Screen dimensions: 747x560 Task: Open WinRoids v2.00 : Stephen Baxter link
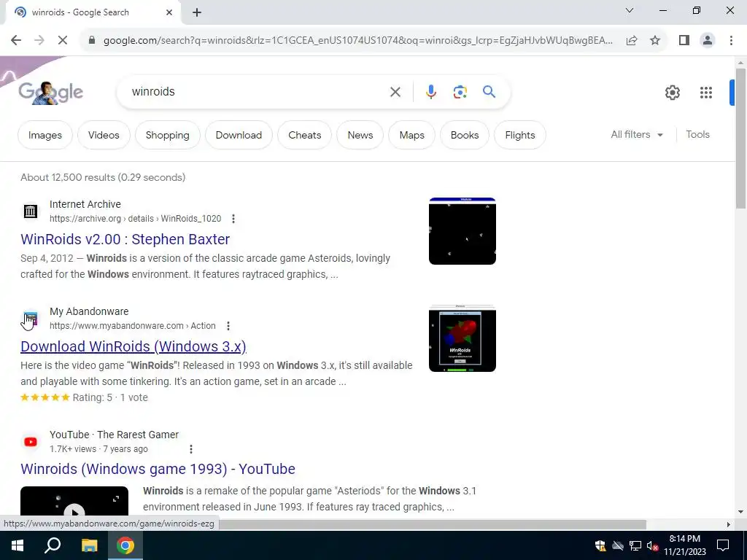[x=125, y=239]
